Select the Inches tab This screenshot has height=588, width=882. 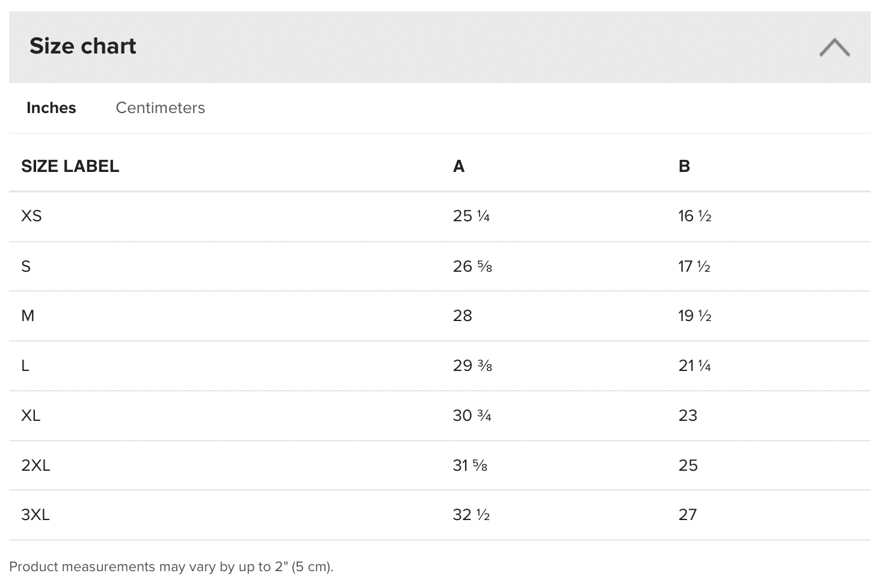pyautogui.click(x=51, y=108)
